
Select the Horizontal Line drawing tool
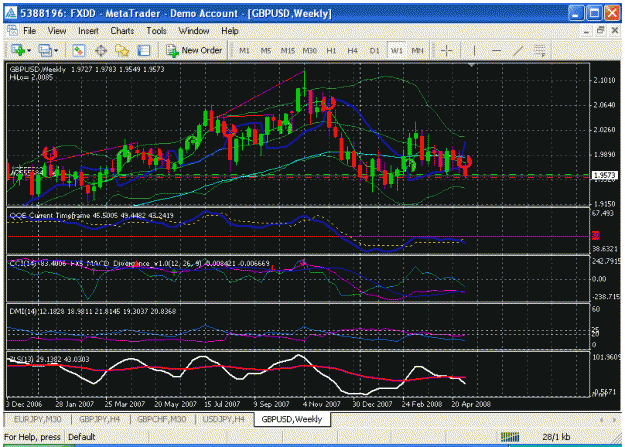(x=496, y=51)
